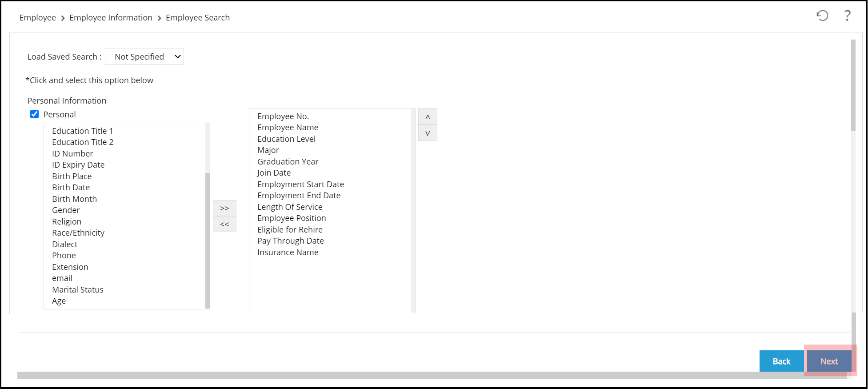Viewport: 868px width, 389px height.
Task: Click the refresh icon in the header
Action: pos(822,16)
